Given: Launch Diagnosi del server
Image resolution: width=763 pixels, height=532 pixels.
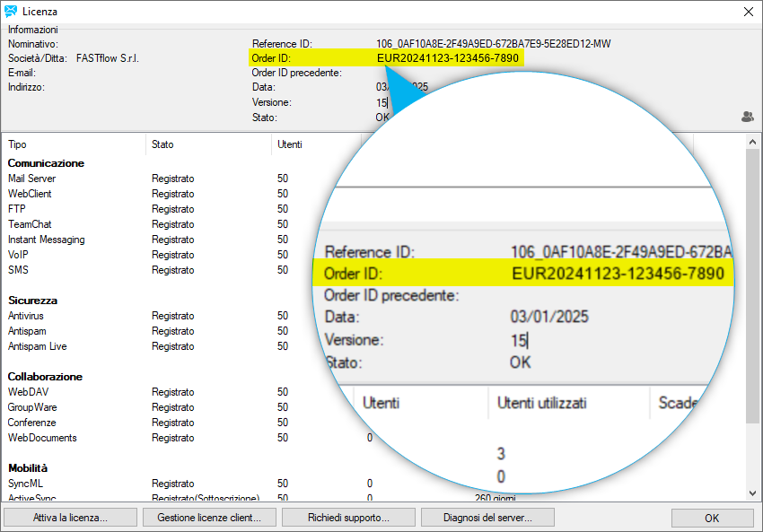Looking at the screenshot, I should pyautogui.click(x=487, y=518).
